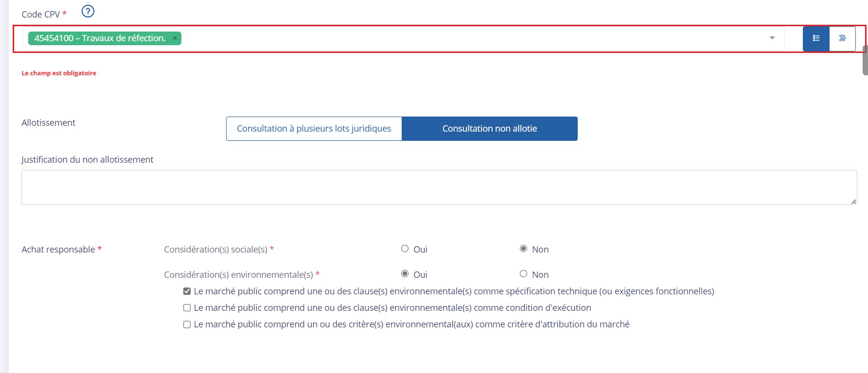868x373 pixels.
Task: Click the green 45454100 CPV code chip
Action: [100, 38]
